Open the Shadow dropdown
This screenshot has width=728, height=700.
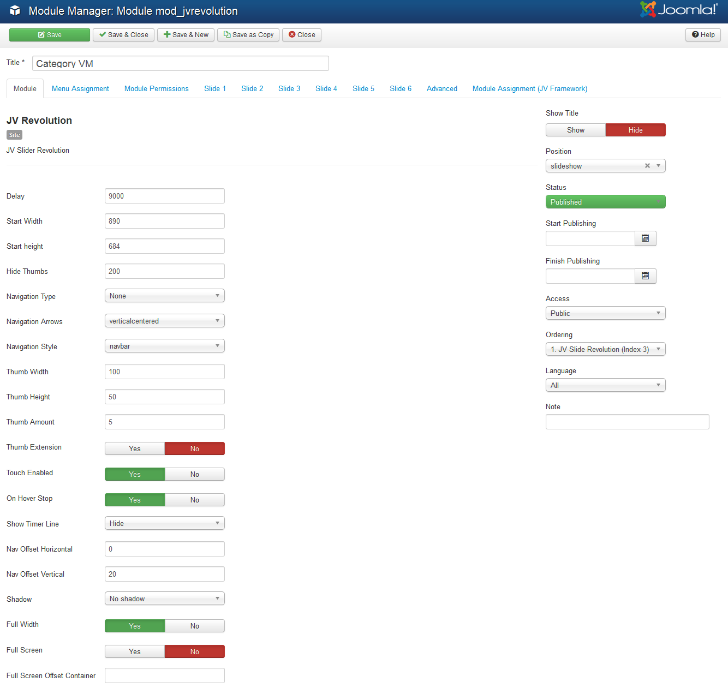coord(165,599)
